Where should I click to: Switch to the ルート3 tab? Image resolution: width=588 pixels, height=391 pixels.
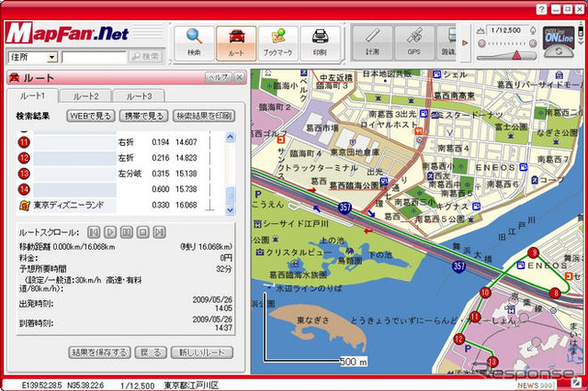click(x=139, y=96)
